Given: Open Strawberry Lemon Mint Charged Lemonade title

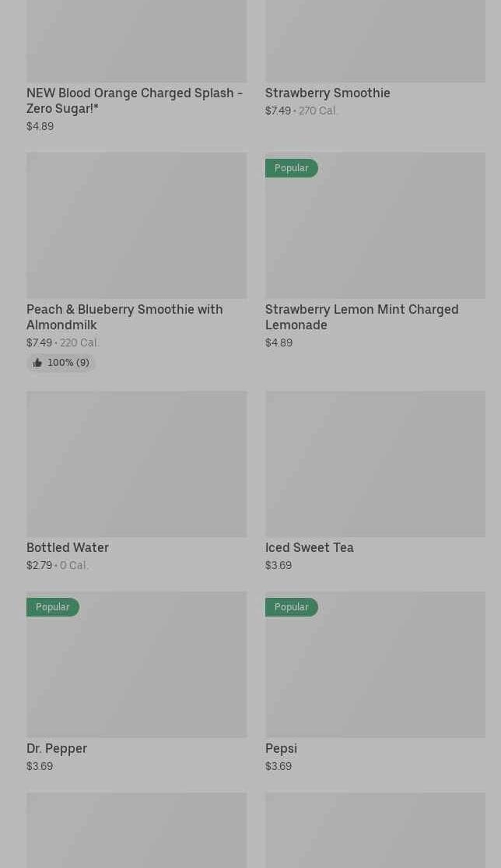Looking at the screenshot, I should (361, 317).
